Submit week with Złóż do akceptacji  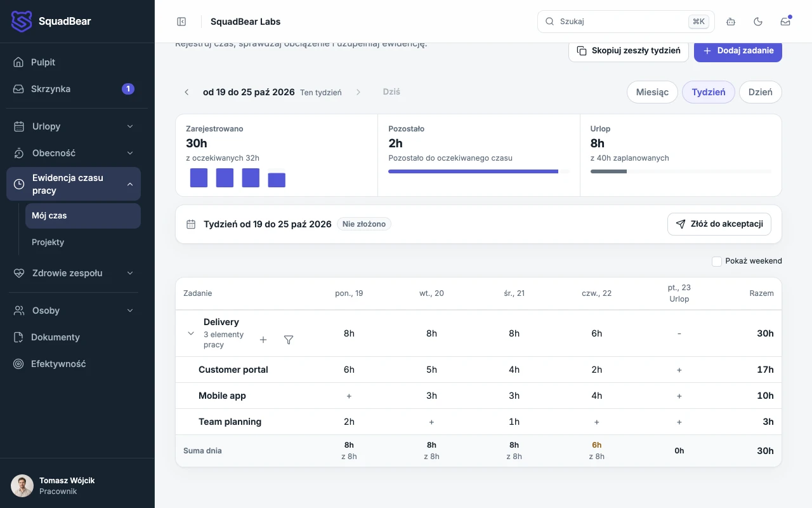point(719,224)
